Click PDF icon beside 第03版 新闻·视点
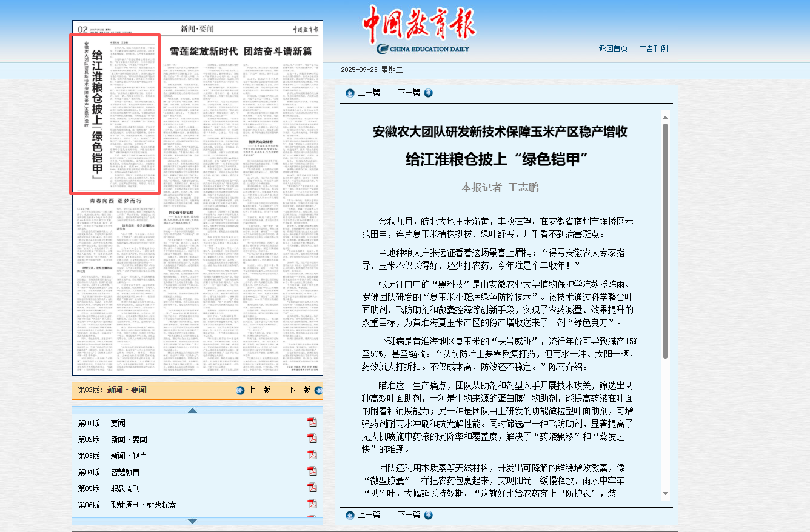 pos(312,455)
